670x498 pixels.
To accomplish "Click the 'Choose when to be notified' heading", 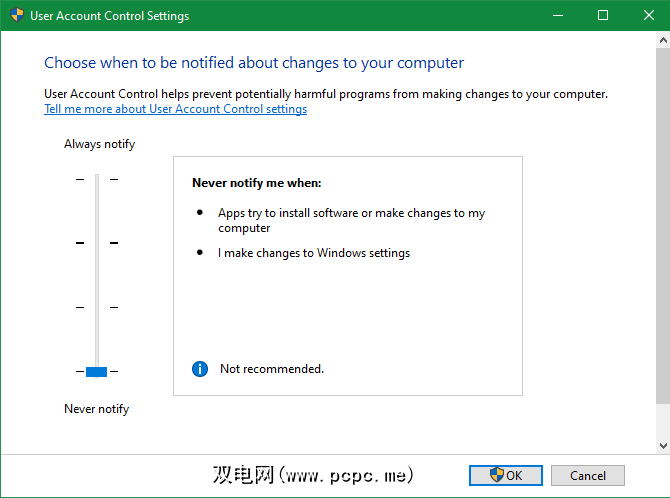I will click(254, 63).
